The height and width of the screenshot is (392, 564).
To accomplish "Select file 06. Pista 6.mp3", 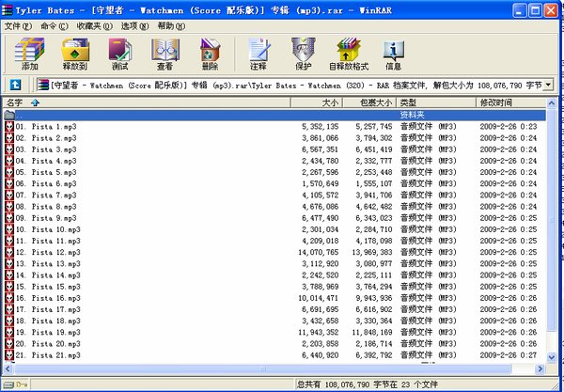I will click(x=46, y=183).
